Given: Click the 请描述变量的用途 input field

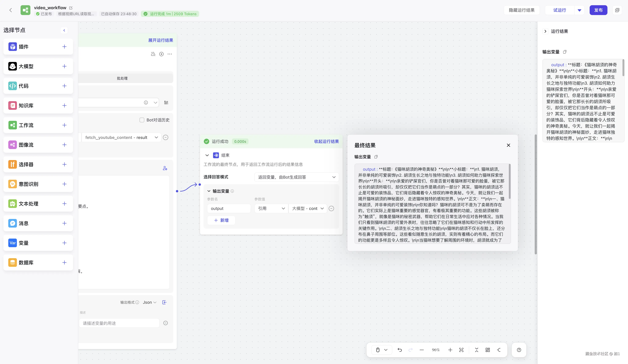Looking at the screenshot, I should click(x=119, y=323).
